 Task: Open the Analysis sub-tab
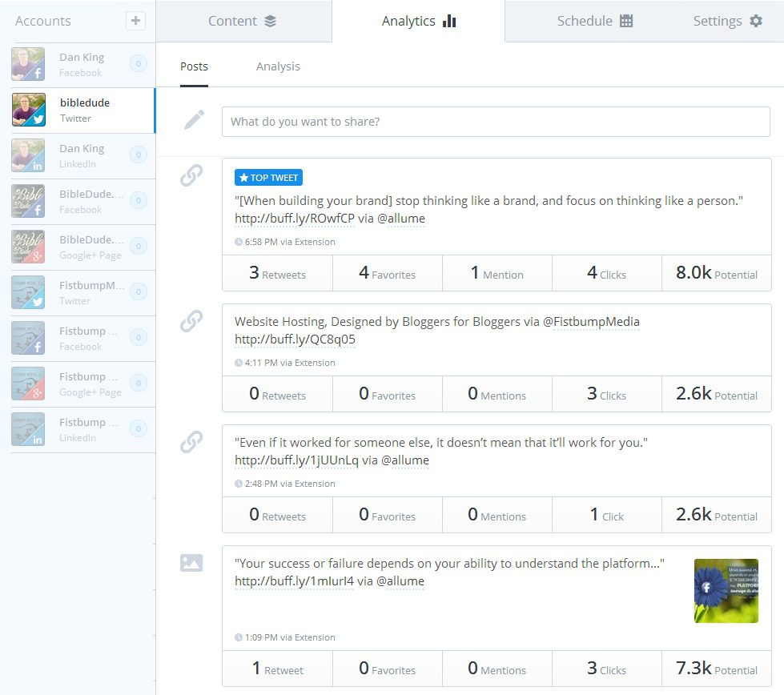[278, 66]
